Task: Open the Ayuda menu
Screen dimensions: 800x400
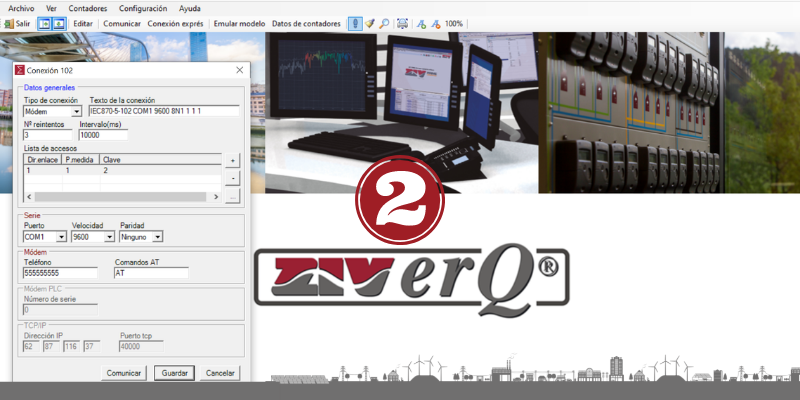Action: tap(190, 8)
